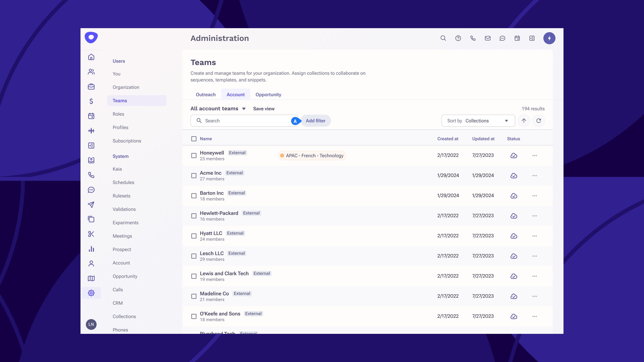Open the bar chart reports icon
644x362 pixels.
tap(91, 249)
